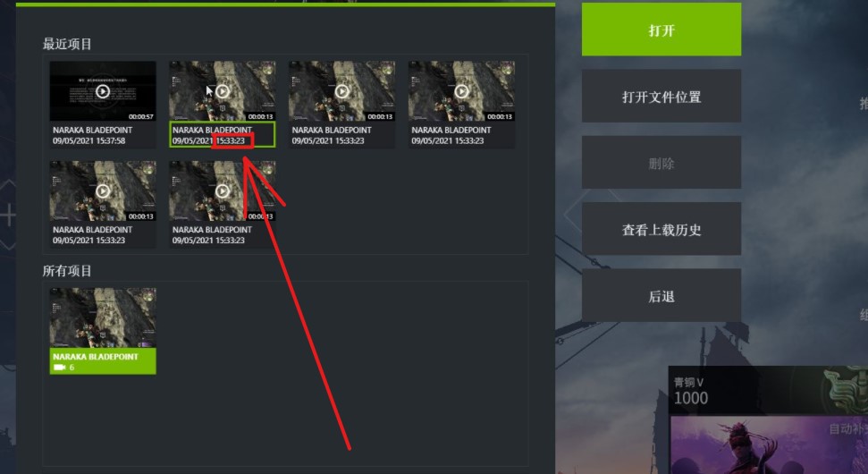Click the highlighted 15:33:23 timestamp in red box
The width and height of the screenshot is (868, 474).
coord(232,140)
